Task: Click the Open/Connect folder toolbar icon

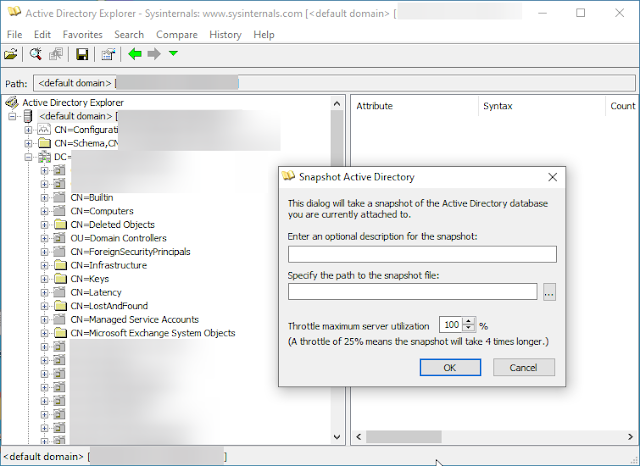Action: [x=11, y=54]
